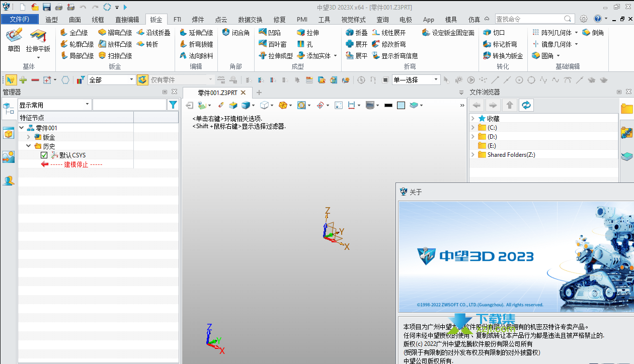Collapse the 历史 tree node
Viewport: 634px width, 364px height.
coord(28,146)
